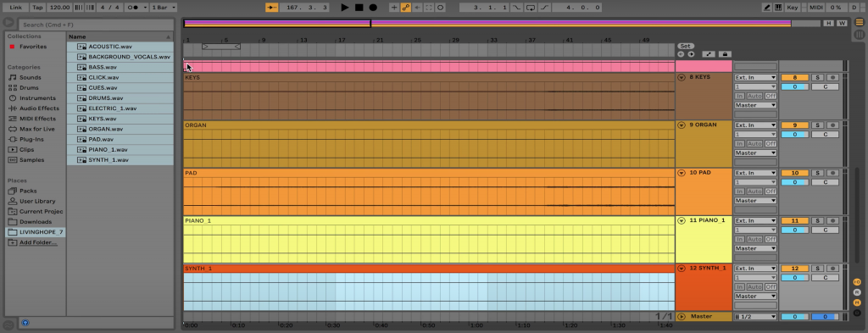Open Packs in Places
868x333 pixels.
click(28, 191)
